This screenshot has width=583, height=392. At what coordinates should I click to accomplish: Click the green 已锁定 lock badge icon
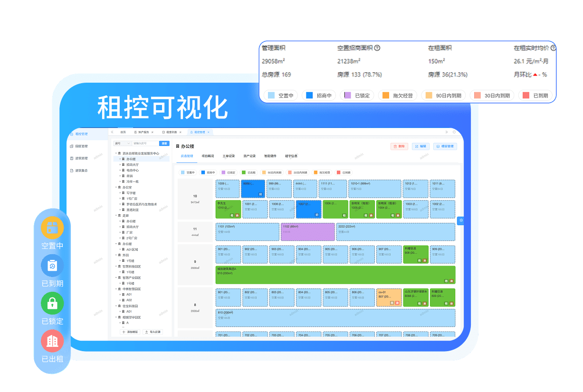52,303
